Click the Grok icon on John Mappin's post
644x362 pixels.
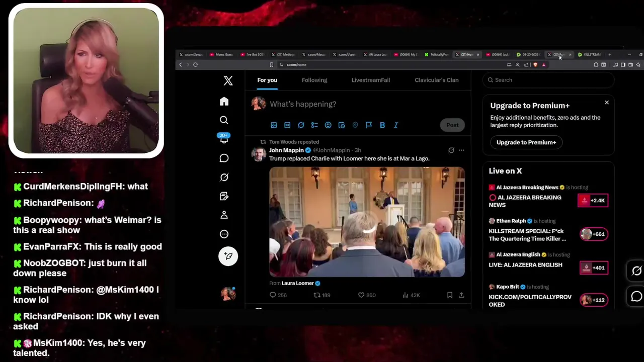click(x=451, y=150)
